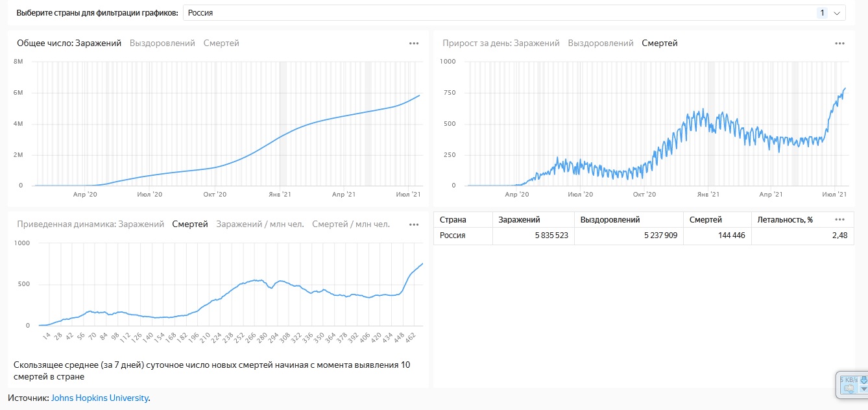Select Заражений / млн чел. tab
Image resolution: width=868 pixels, height=410 pixels.
(259, 224)
